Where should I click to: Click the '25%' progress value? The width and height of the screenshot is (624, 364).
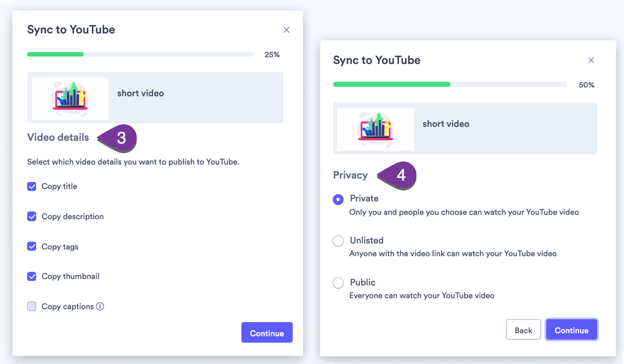272,55
